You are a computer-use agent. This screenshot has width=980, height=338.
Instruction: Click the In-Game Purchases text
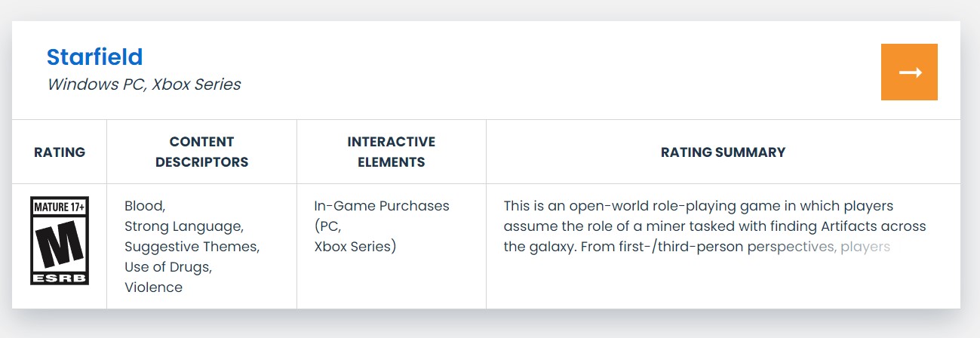click(381, 206)
